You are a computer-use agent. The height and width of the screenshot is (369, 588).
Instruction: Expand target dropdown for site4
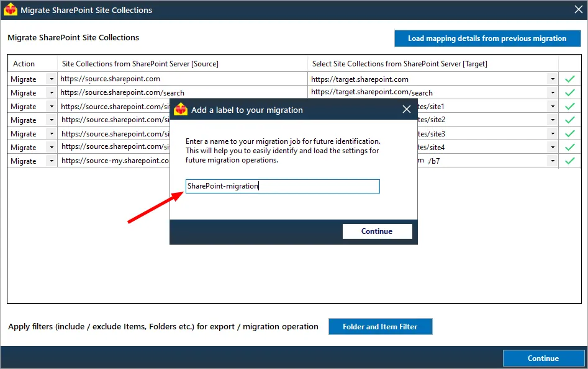coord(553,147)
